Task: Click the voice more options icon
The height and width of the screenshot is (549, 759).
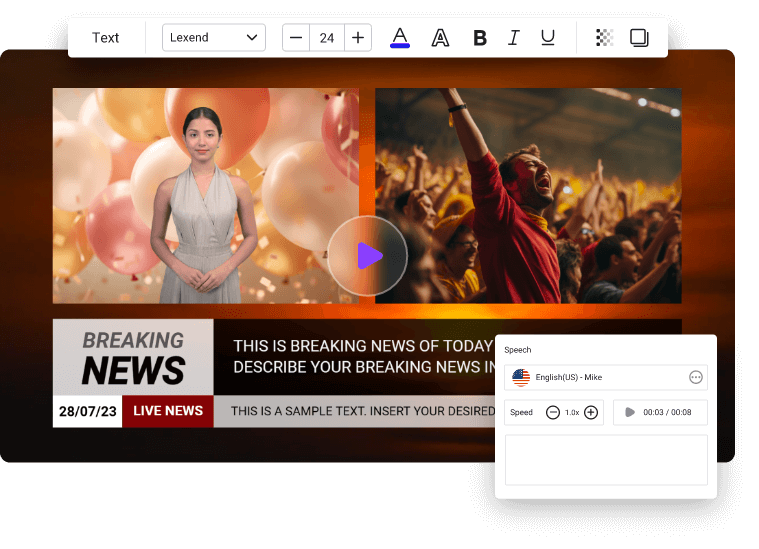Action: 696,377
